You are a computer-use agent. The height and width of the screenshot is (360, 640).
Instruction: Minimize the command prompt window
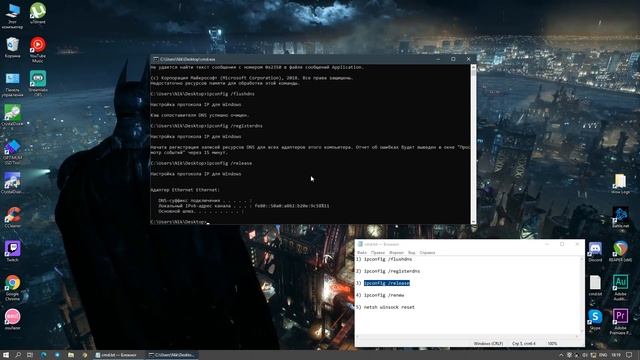[438, 59]
